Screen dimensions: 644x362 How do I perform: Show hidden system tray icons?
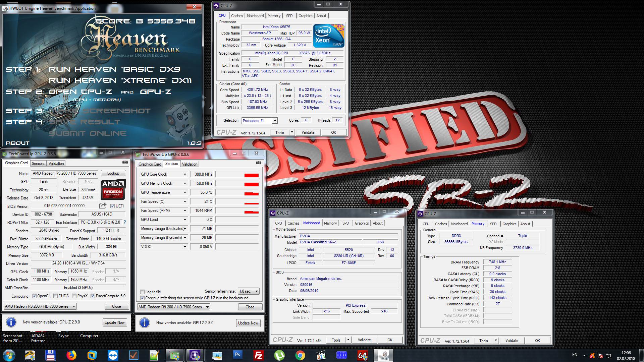584,355
